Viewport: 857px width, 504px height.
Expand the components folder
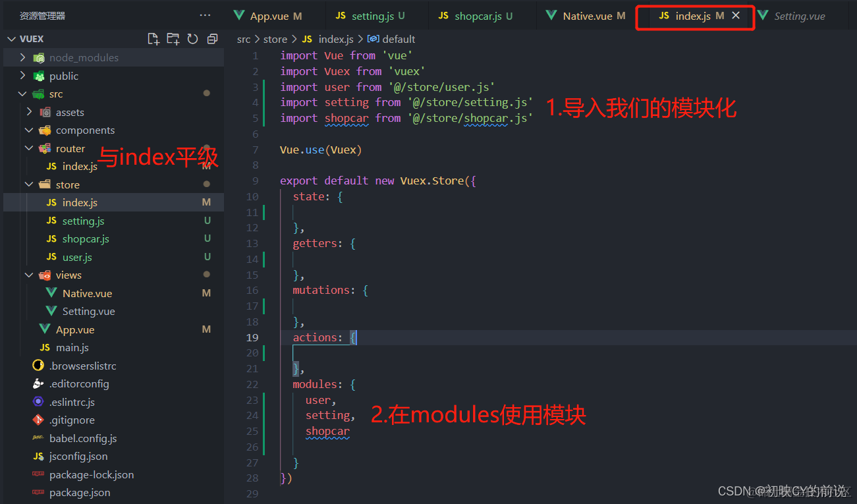tap(30, 130)
